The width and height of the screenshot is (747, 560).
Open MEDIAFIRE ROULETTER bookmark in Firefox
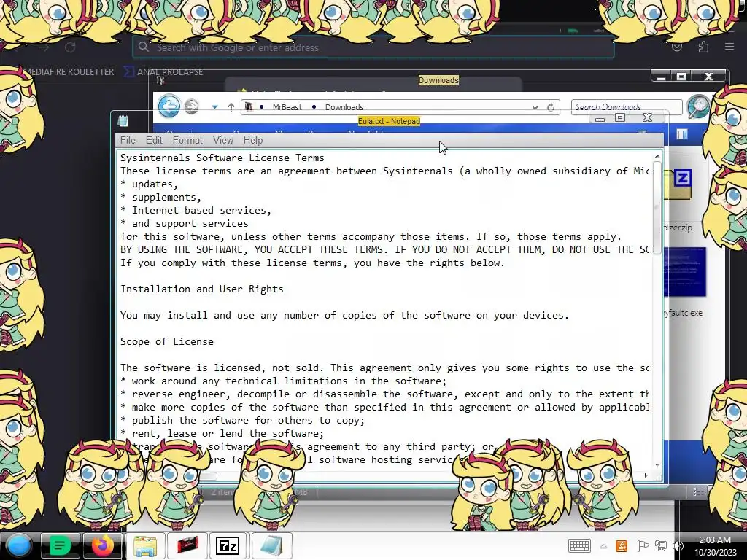point(68,72)
